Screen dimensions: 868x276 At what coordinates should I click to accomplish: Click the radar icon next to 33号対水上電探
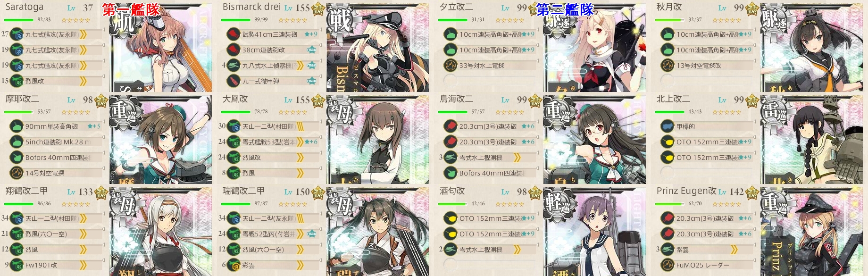(451, 65)
